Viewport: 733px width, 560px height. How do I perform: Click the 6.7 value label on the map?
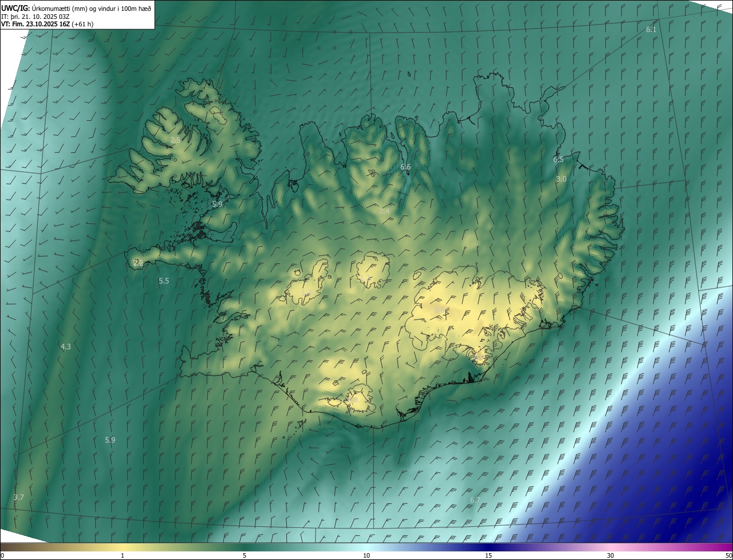coord(475,500)
